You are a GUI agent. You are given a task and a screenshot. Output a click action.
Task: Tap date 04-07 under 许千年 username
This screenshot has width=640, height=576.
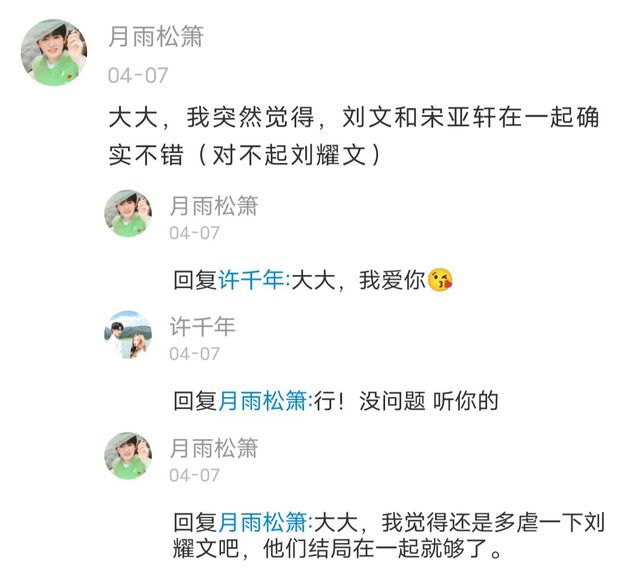[194, 354]
